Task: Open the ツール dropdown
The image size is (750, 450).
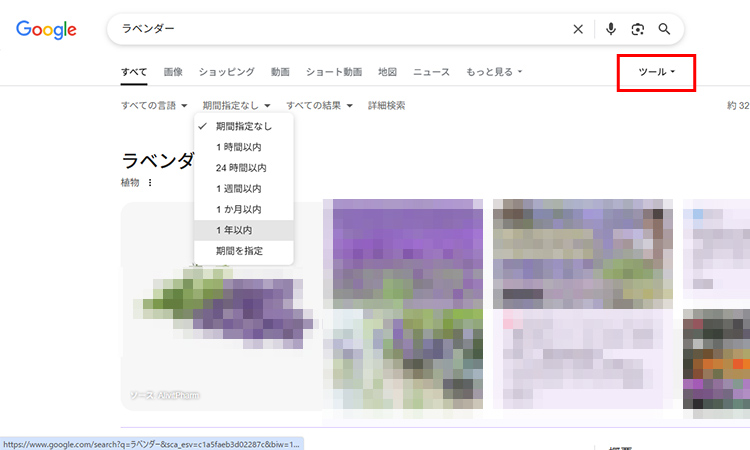Action: [657, 73]
